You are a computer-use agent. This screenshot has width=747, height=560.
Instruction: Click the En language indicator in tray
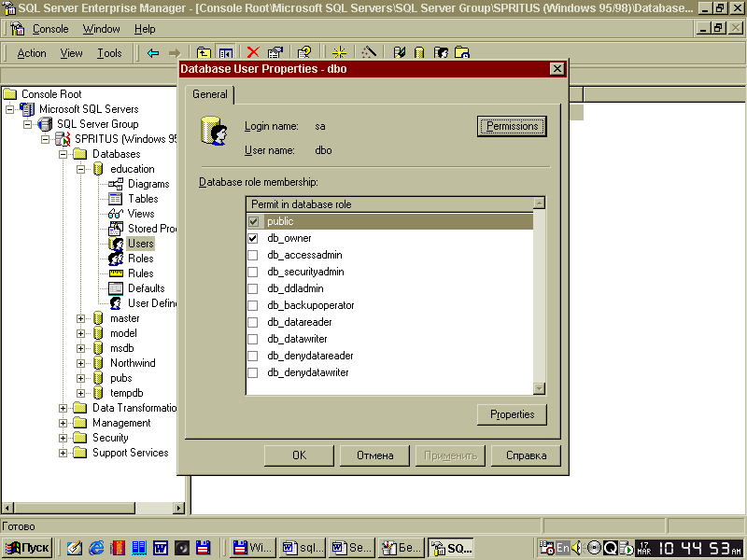(x=563, y=548)
